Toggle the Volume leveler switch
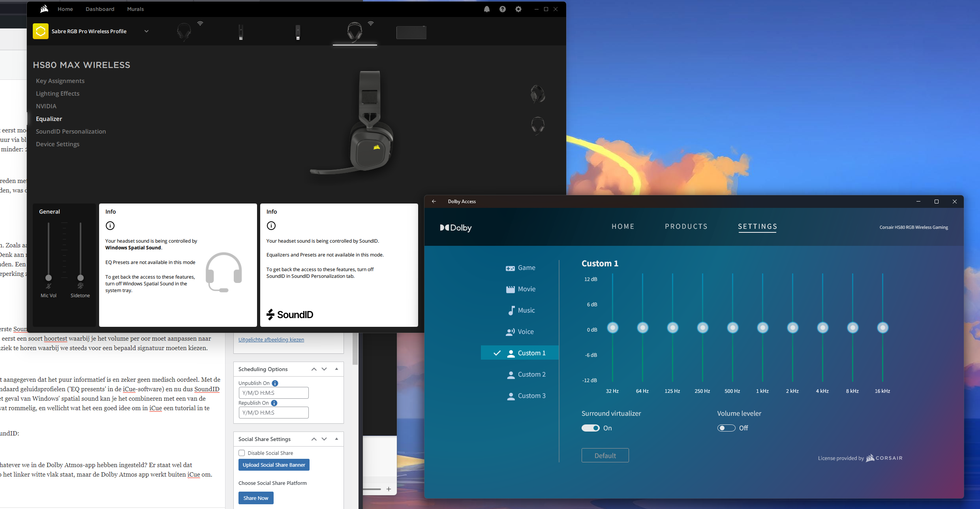 727,428
